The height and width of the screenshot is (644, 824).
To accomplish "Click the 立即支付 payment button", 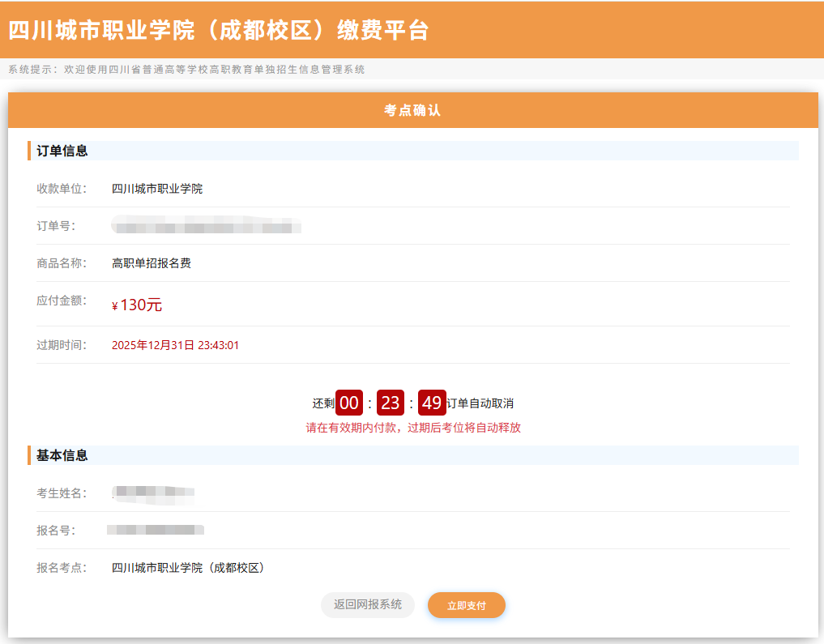I will coord(466,605).
